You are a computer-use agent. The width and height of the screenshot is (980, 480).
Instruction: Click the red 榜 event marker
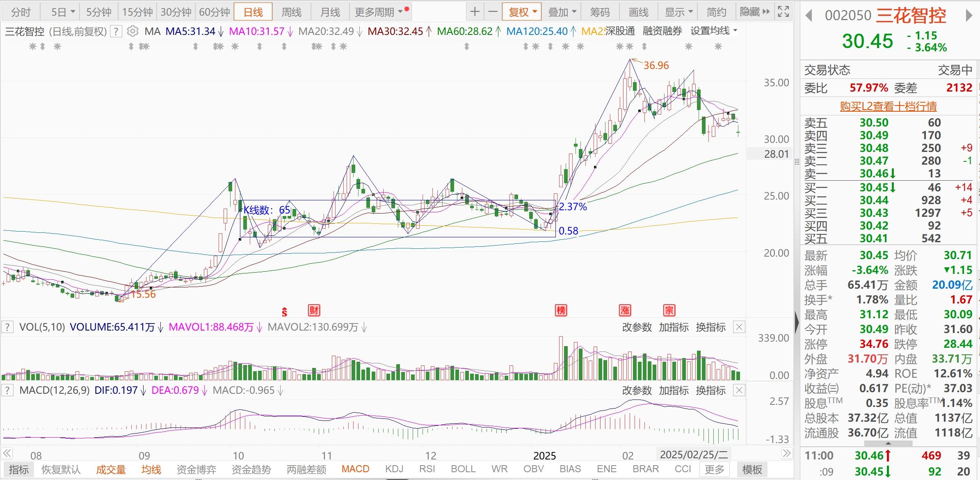coord(561,310)
